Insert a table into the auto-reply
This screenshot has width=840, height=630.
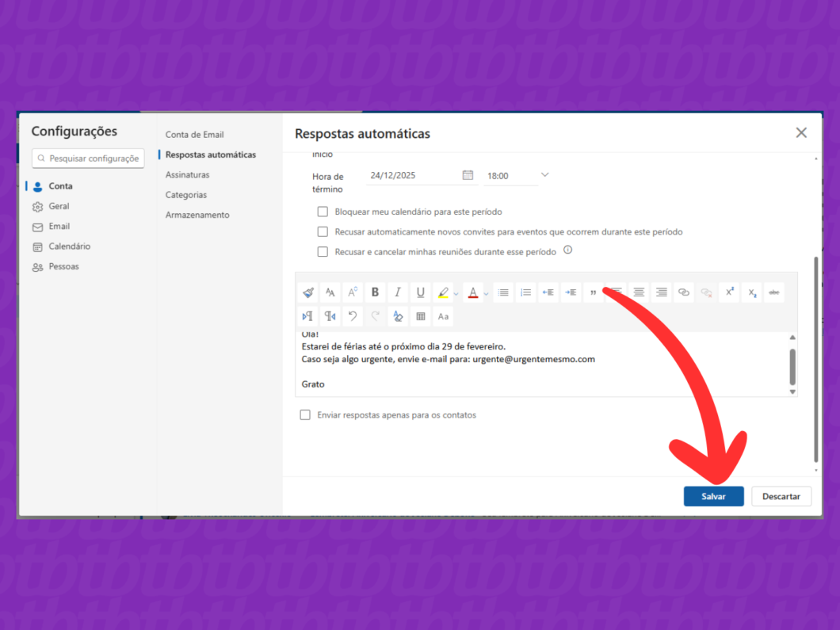(x=420, y=316)
